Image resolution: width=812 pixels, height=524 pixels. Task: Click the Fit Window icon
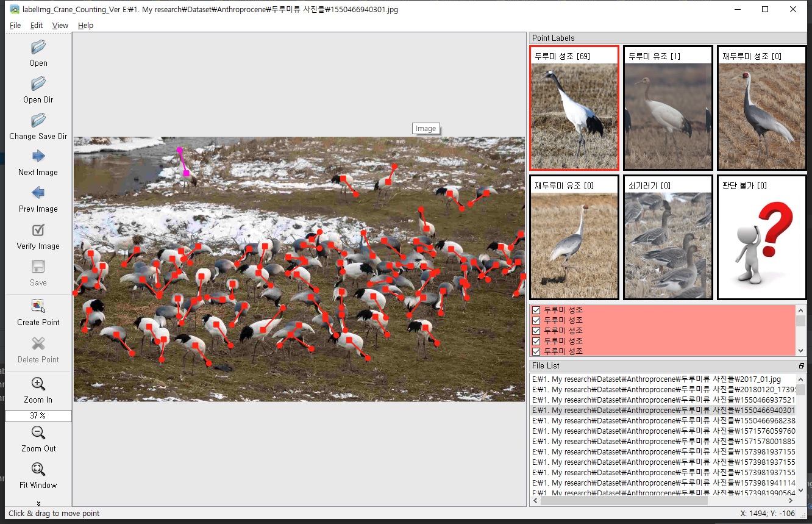[38, 469]
